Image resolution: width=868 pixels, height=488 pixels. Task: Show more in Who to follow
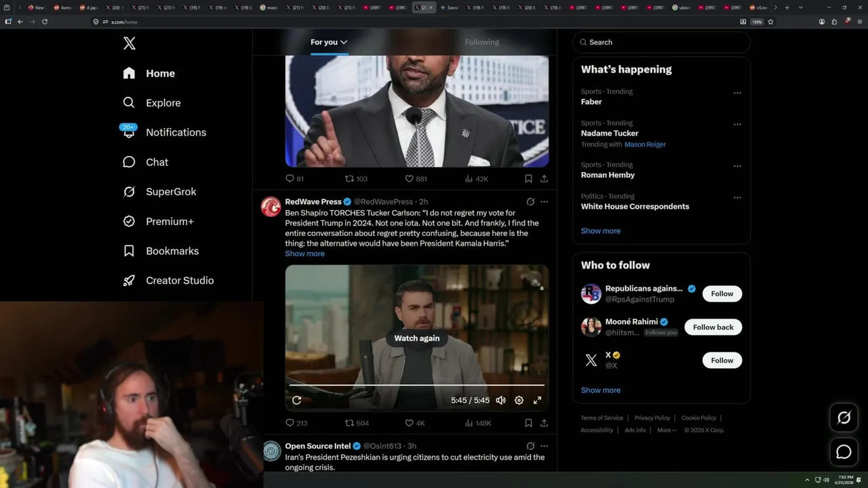tap(600, 390)
